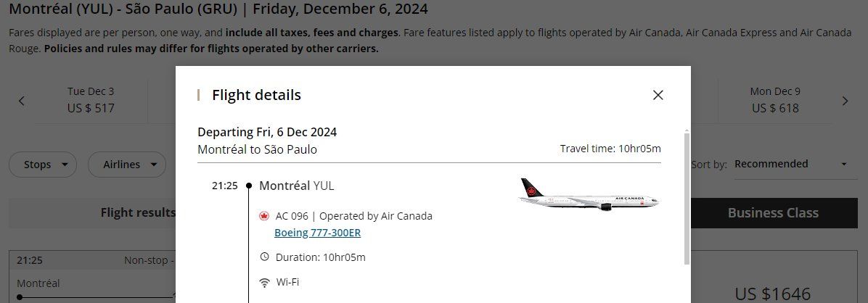Image resolution: width=868 pixels, height=303 pixels.
Task: Select the Tue Dec 3 date tab
Action: pos(91,100)
